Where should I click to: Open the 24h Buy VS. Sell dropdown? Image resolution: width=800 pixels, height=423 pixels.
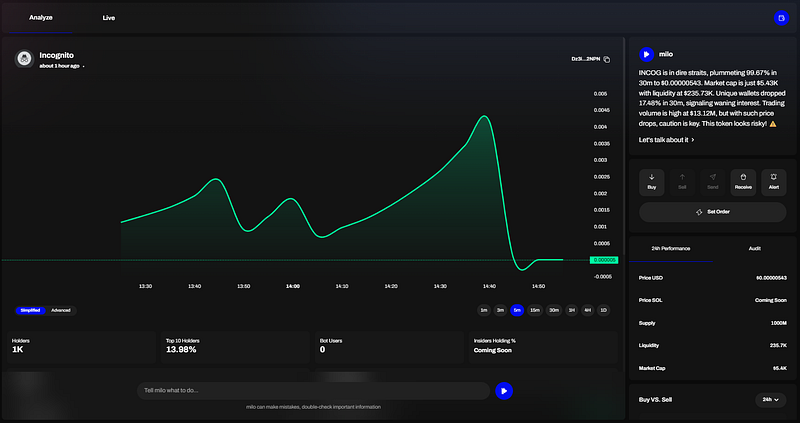771,399
